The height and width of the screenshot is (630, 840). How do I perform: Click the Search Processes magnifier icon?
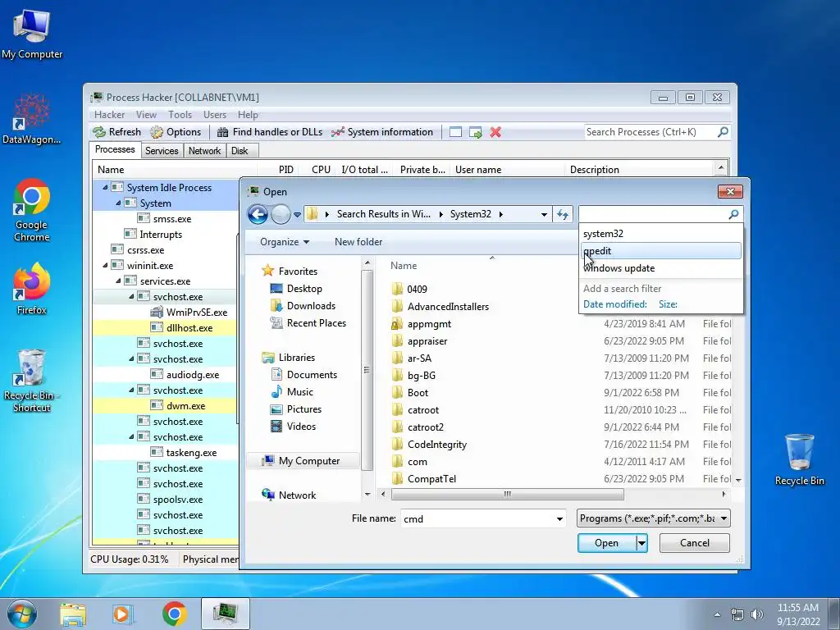click(x=723, y=132)
